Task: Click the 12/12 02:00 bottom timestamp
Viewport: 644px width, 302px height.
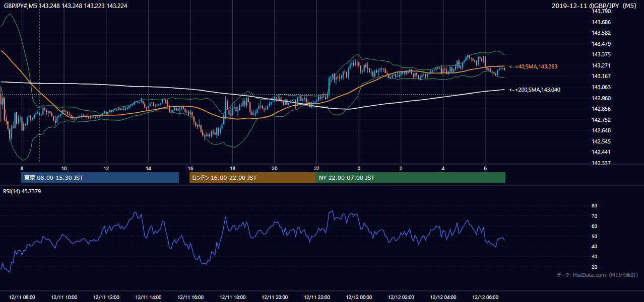Action: pyautogui.click(x=401, y=297)
